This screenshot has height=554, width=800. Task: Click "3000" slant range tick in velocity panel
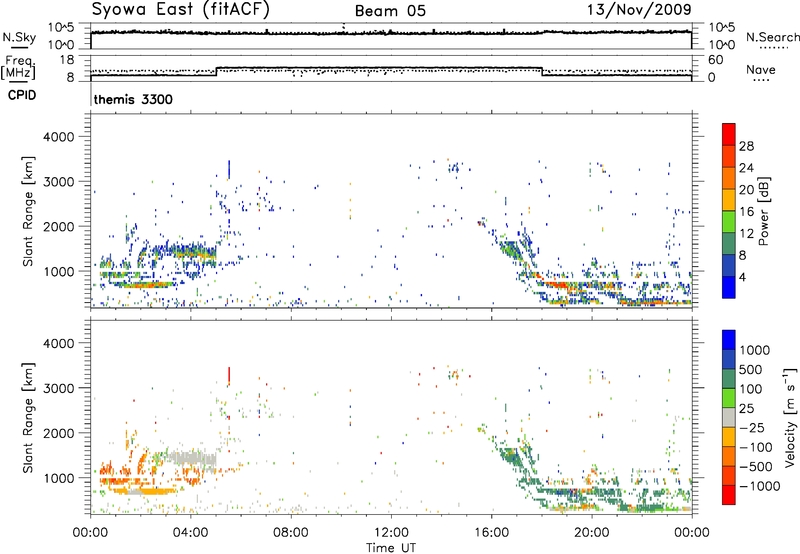pos(58,388)
